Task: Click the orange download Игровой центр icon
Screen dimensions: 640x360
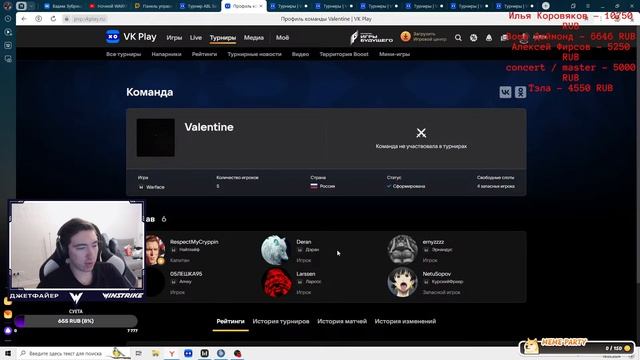Action: [405, 37]
